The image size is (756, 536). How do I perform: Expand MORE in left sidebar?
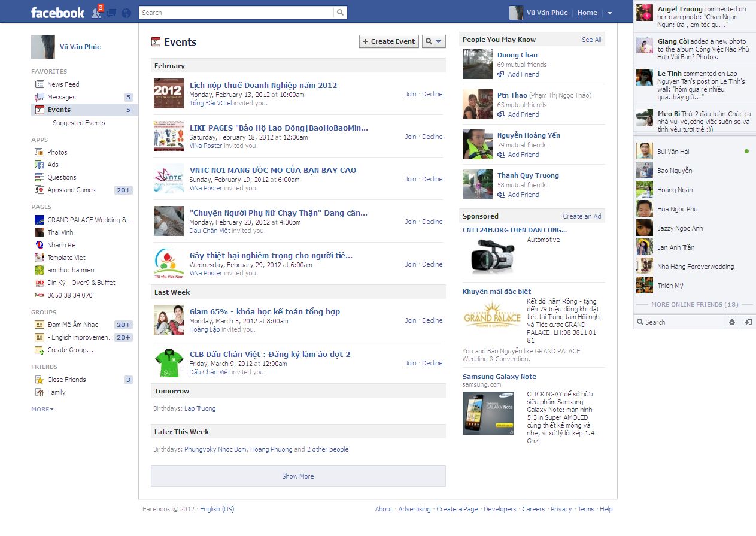42,410
